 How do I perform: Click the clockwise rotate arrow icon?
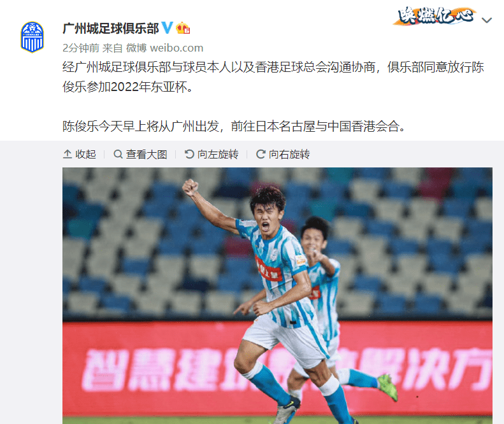[261, 154]
